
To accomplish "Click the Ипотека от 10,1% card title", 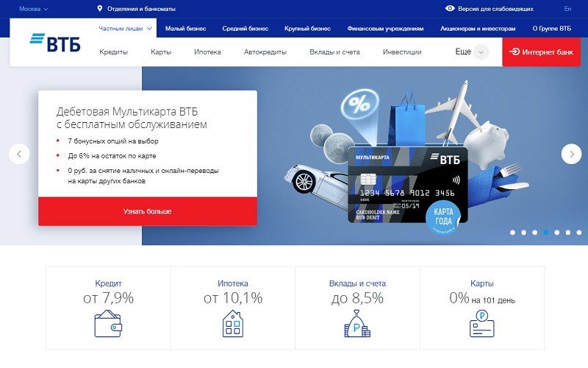I will [x=233, y=283].
